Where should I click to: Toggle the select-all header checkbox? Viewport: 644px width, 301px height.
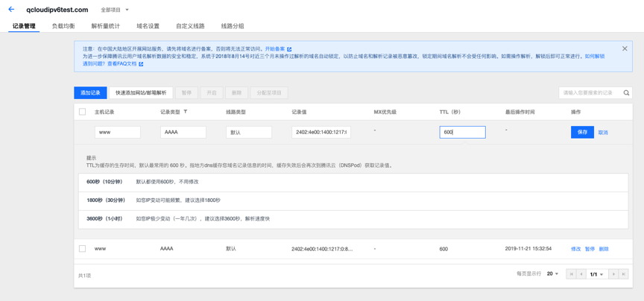[82, 112]
